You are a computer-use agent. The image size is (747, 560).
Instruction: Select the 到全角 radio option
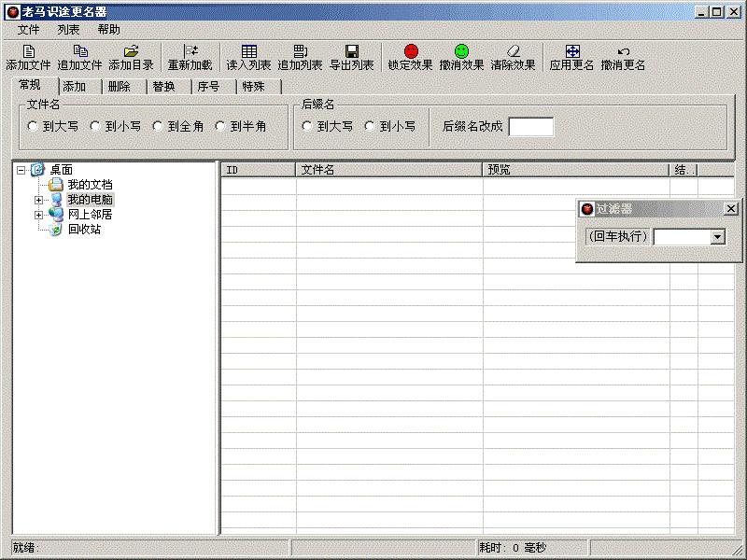click(159, 126)
